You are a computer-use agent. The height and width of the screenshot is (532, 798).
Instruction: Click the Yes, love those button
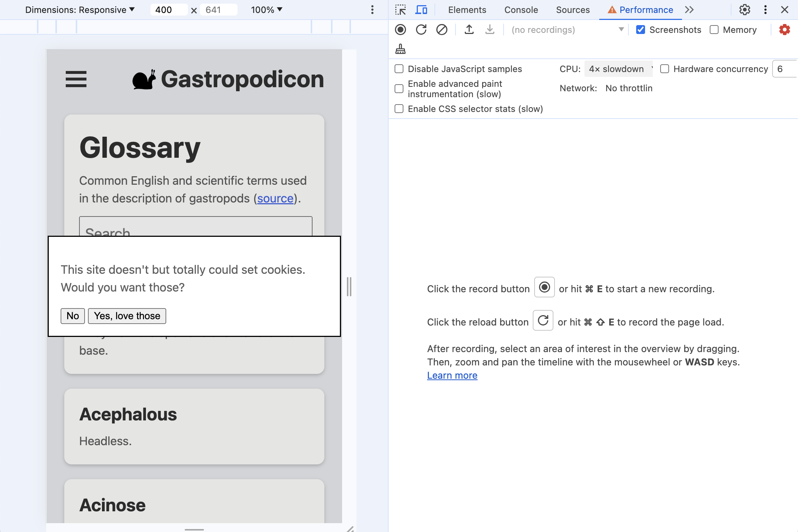coord(127,315)
